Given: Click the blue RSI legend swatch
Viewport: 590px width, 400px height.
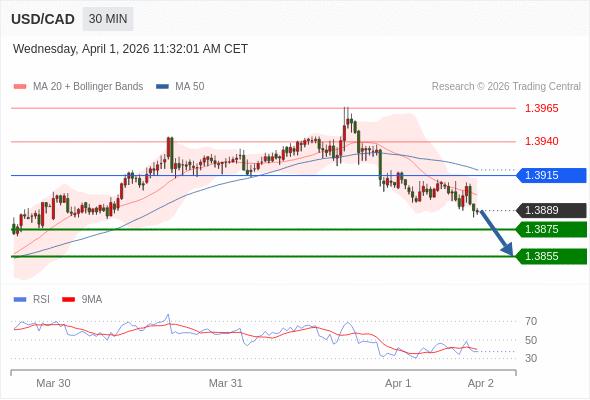Looking at the screenshot, I should tap(20, 300).
